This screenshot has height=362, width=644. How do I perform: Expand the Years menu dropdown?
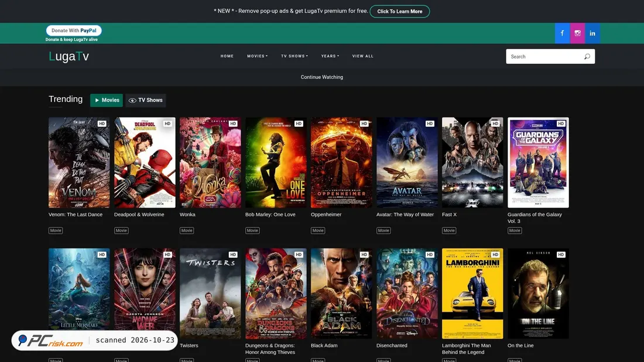coord(330,56)
